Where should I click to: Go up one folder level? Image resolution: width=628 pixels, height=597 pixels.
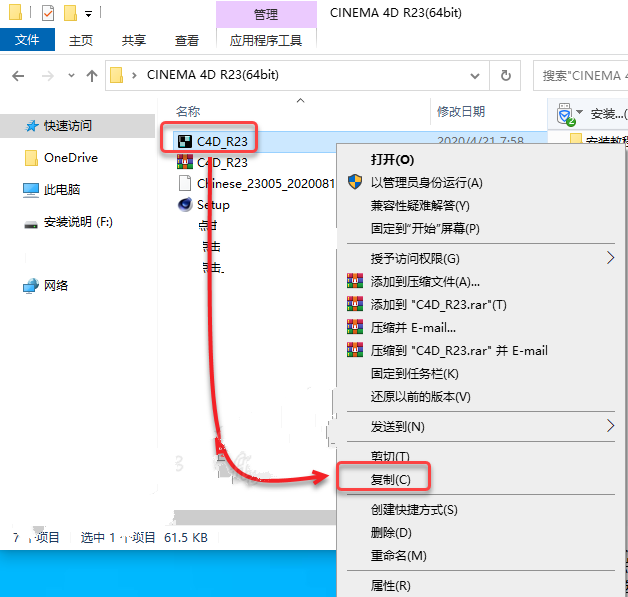[x=92, y=76]
